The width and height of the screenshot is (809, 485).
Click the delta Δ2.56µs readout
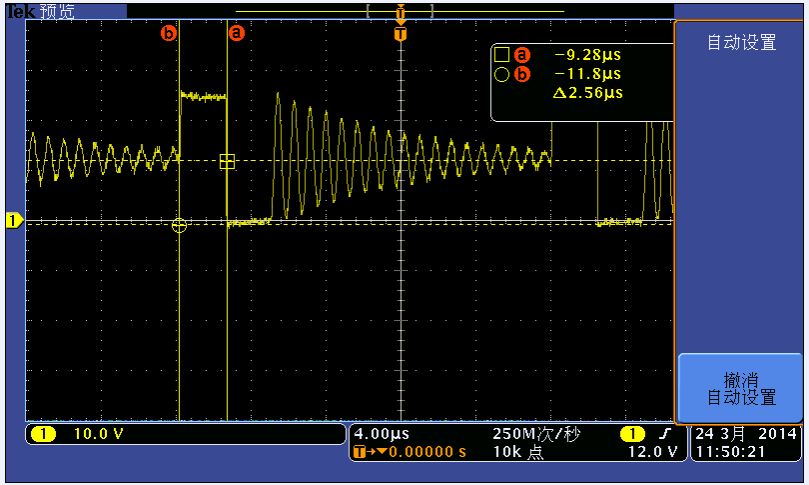tap(588, 93)
